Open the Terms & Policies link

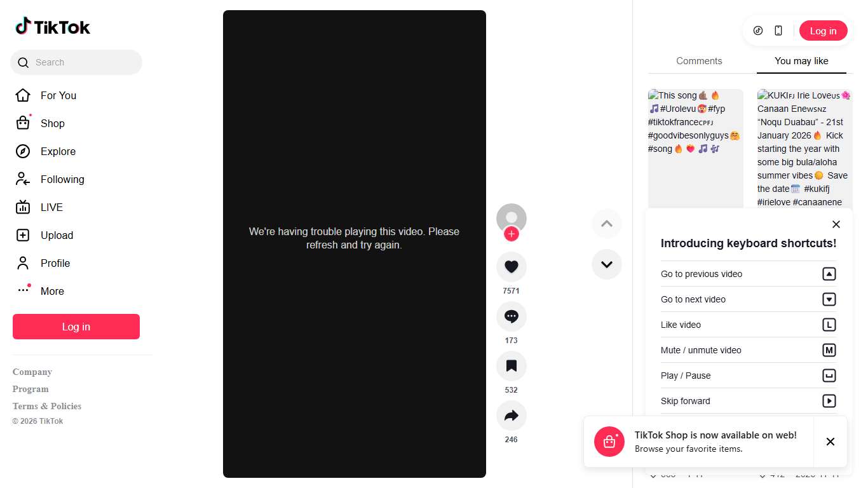[47, 406]
